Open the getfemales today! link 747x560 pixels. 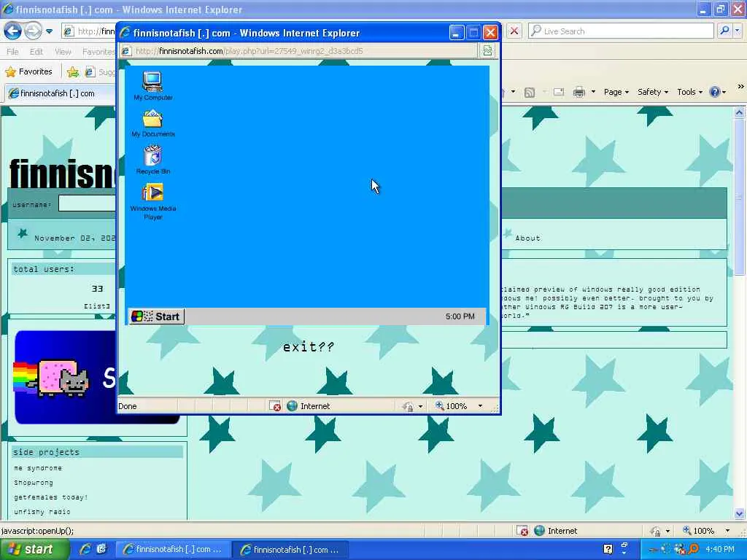pyautogui.click(x=51, y=497)
